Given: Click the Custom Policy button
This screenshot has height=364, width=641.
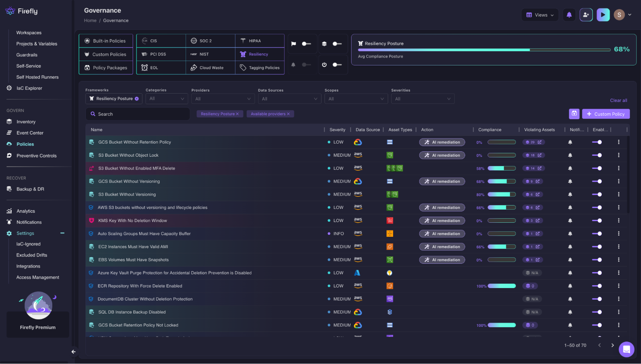Looking at the screenshot, I should 606,114.
